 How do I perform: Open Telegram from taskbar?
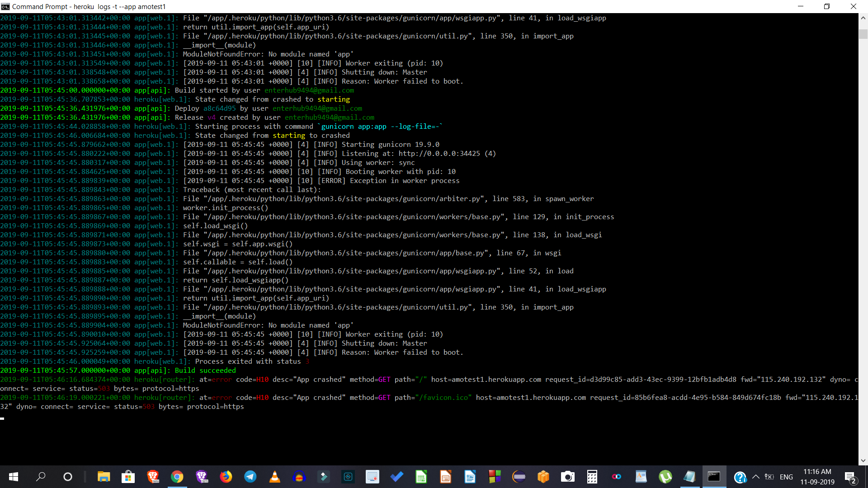250,477
